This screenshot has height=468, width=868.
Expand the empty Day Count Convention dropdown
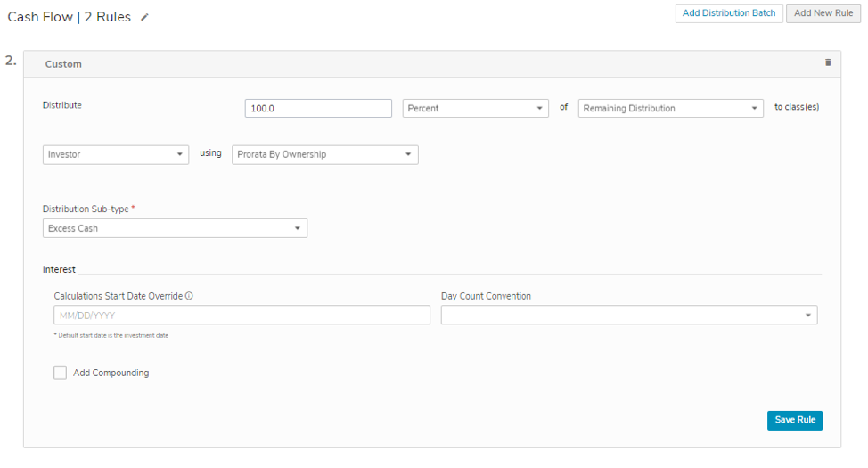629,316
